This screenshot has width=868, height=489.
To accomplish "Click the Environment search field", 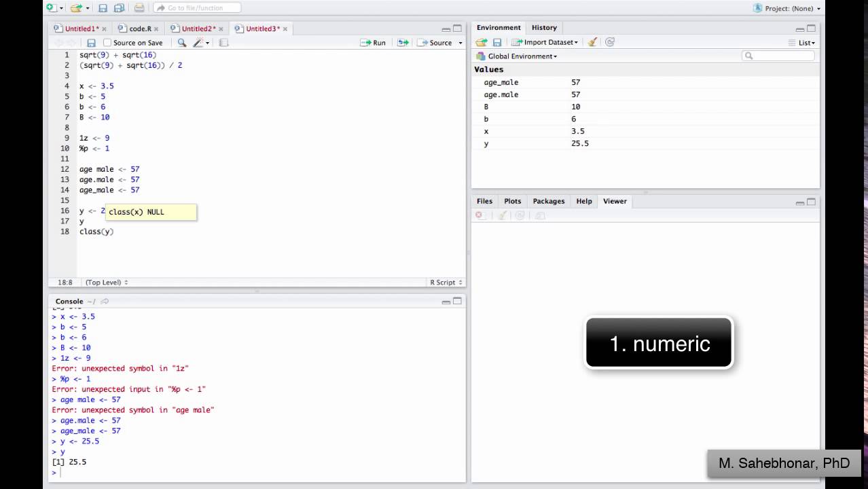I will [x=778, y=56].
